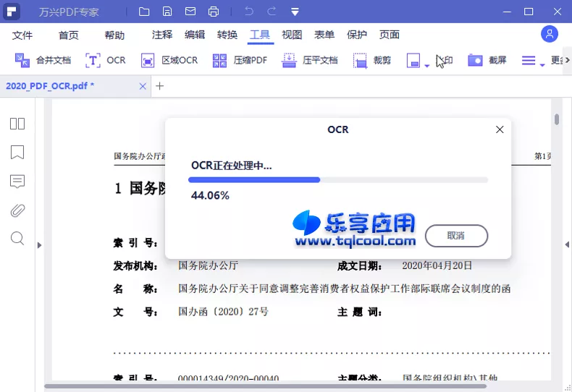The width and height of the screenshot is (572, 392).
Task: Add a new document tab with plus
Action: 159,86
